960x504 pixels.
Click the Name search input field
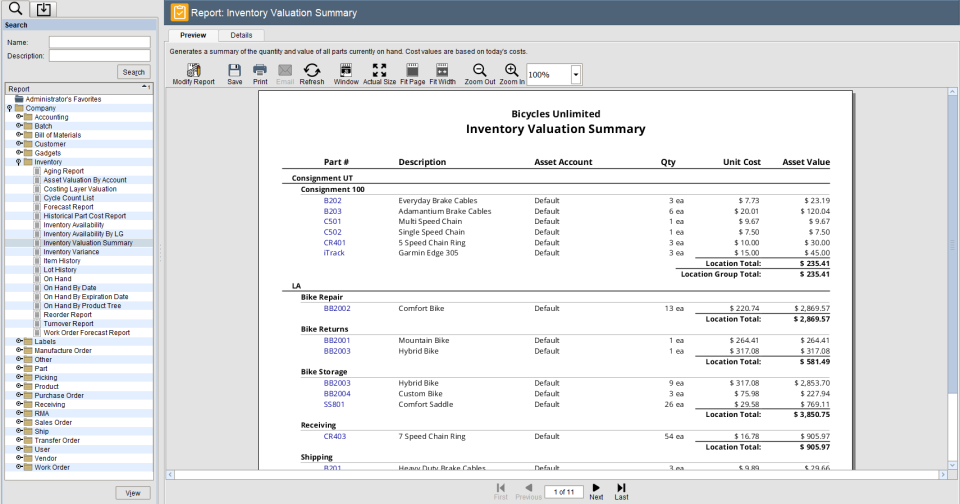(100, 42)
